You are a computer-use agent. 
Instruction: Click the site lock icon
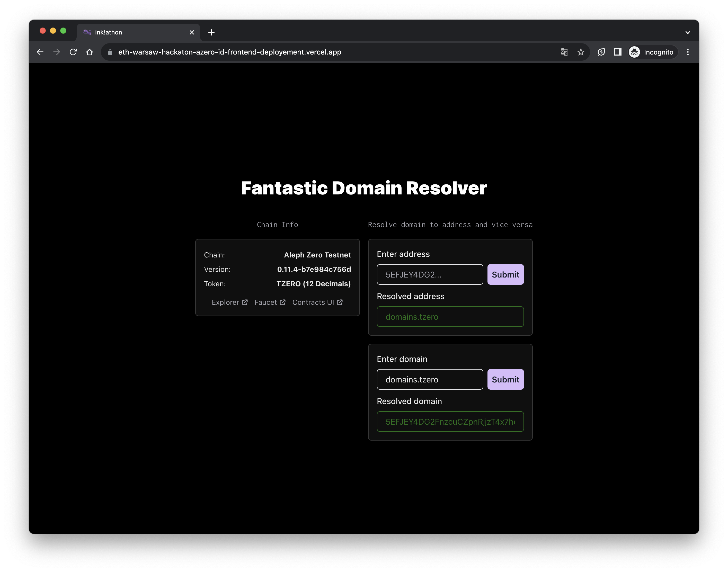(x=110, y=52)
